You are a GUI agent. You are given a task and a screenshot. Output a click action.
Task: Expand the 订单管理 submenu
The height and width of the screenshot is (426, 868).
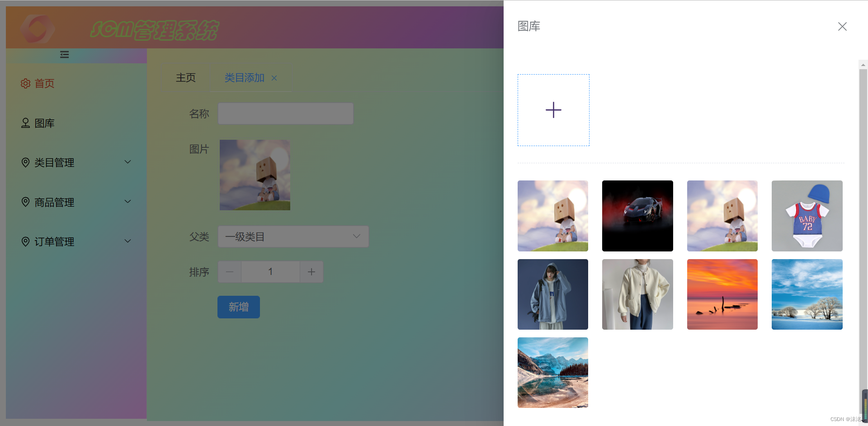76,241
